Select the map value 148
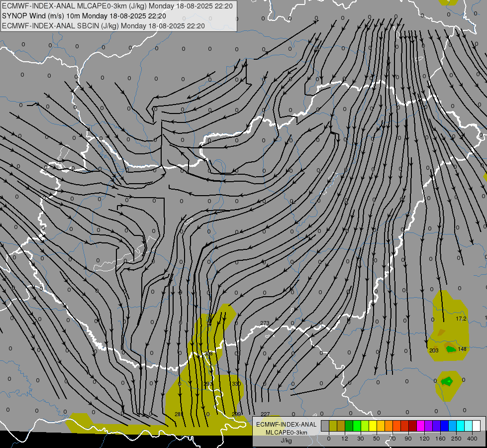487x448 pixels. click(x=462, y=349)
